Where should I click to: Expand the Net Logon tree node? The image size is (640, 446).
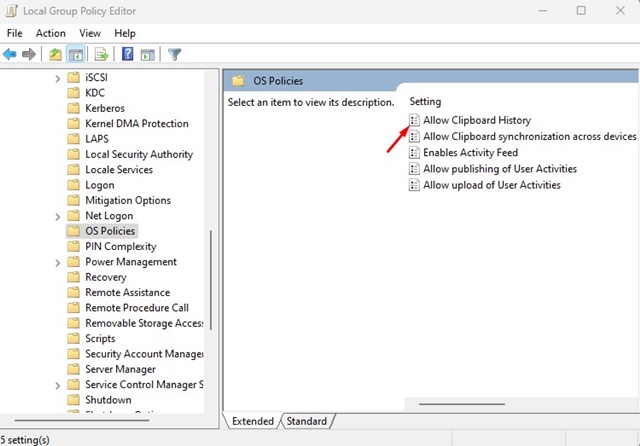58,216
